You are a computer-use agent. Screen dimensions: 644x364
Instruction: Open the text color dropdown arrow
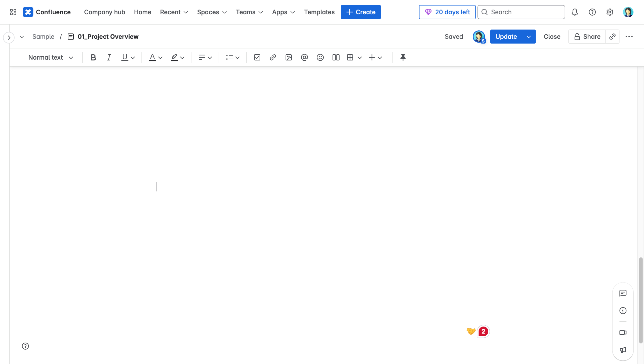click(160, 58)
